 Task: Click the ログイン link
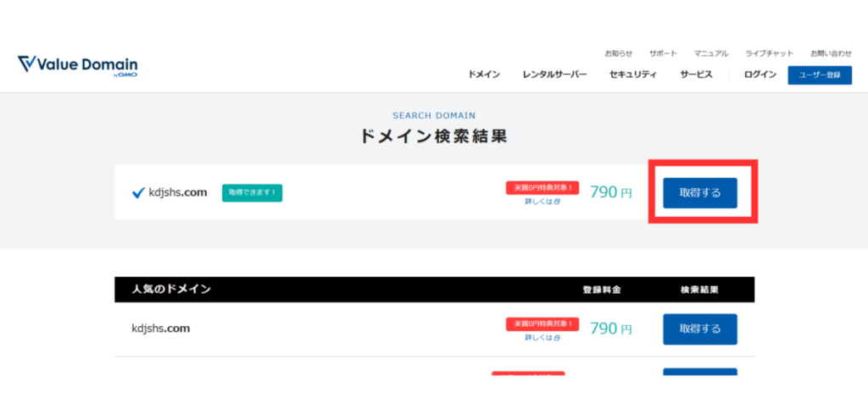click(760, 75)
